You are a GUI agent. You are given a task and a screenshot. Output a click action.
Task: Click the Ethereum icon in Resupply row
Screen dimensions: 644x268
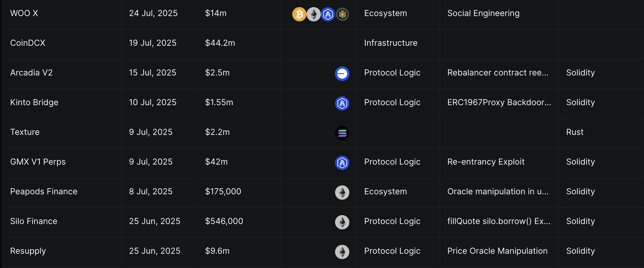point(342,252)
